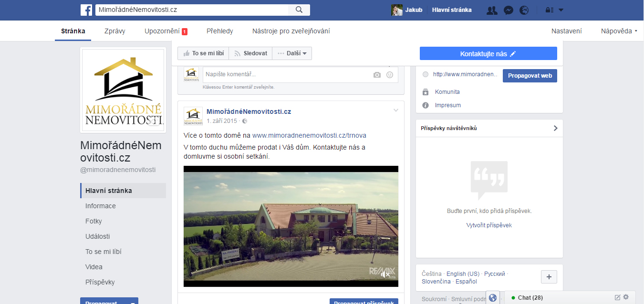Insert emoji with smiley icon in comment box
The width and height of the screenshot is (644, 304).
point(390,75)
